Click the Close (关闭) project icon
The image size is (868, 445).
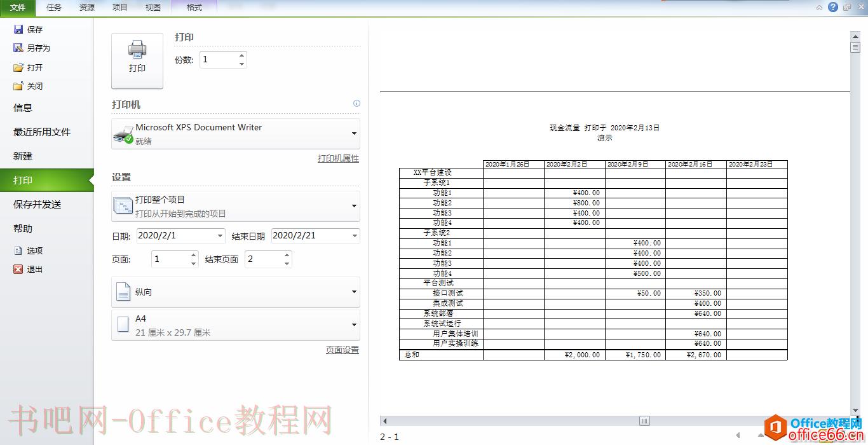click(x=18, y=86)
